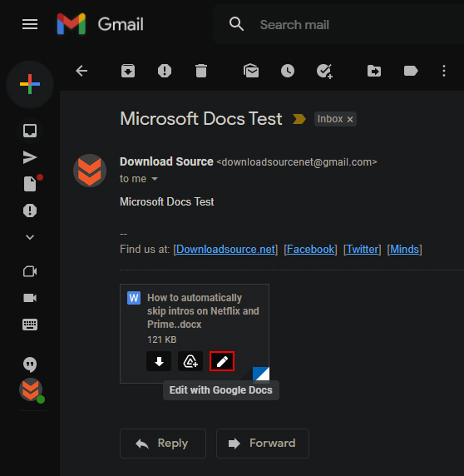464x476 pixels.
Task: Add the attachment to Drive
Action: coord(190,361)
